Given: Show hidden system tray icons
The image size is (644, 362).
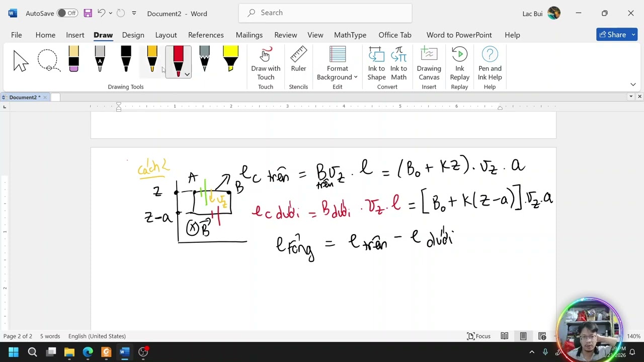Looking at the screenshot, I should pos(532,352).
